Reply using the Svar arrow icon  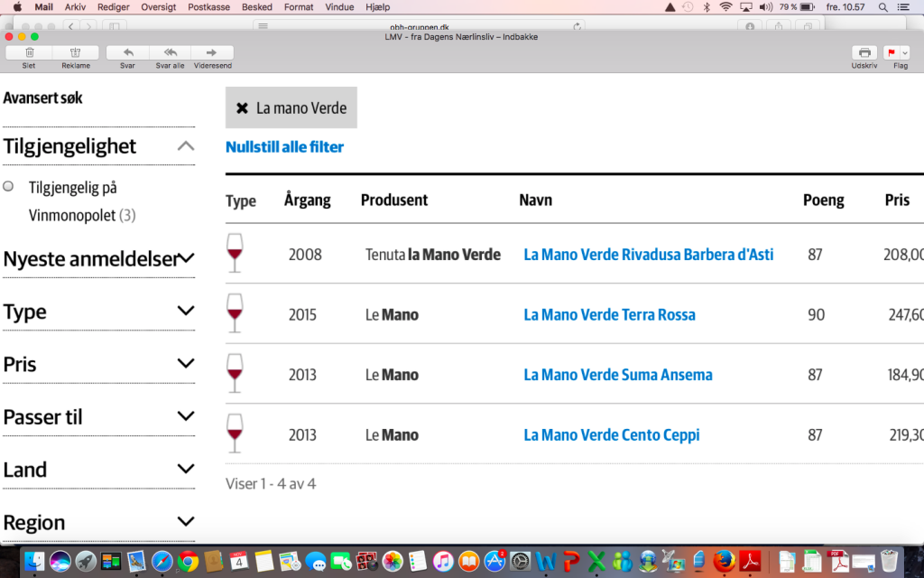tap(127, 52)
